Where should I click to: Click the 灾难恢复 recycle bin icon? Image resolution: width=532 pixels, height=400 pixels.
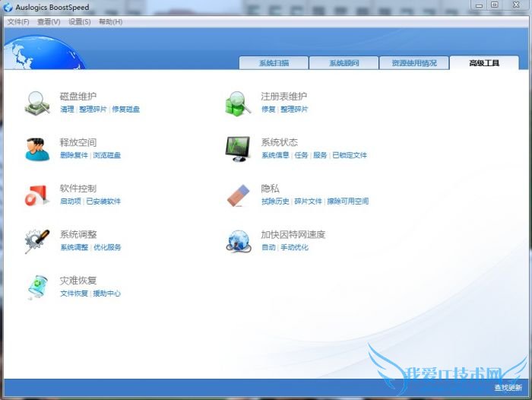point(37,287)
